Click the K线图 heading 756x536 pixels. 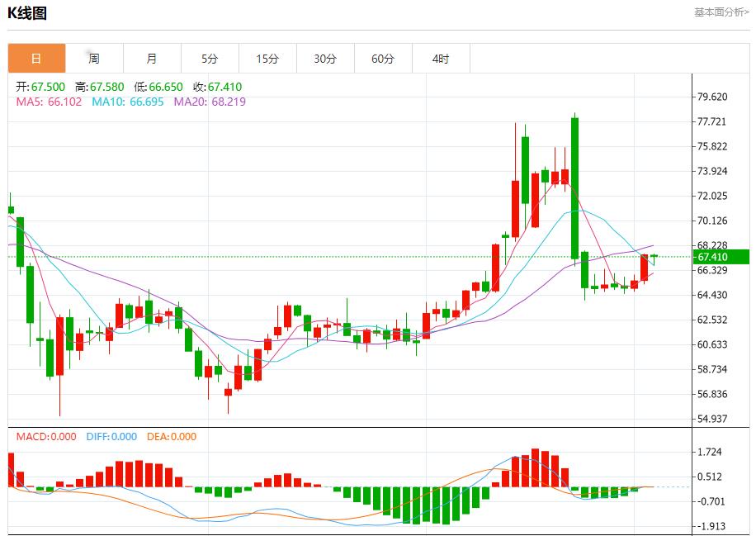click(28, 13)
